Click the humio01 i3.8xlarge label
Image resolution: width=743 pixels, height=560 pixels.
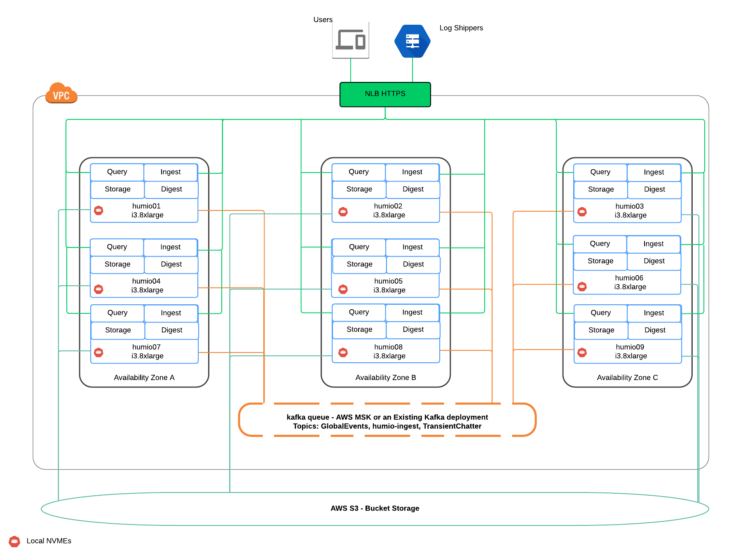tap(147, 211)
